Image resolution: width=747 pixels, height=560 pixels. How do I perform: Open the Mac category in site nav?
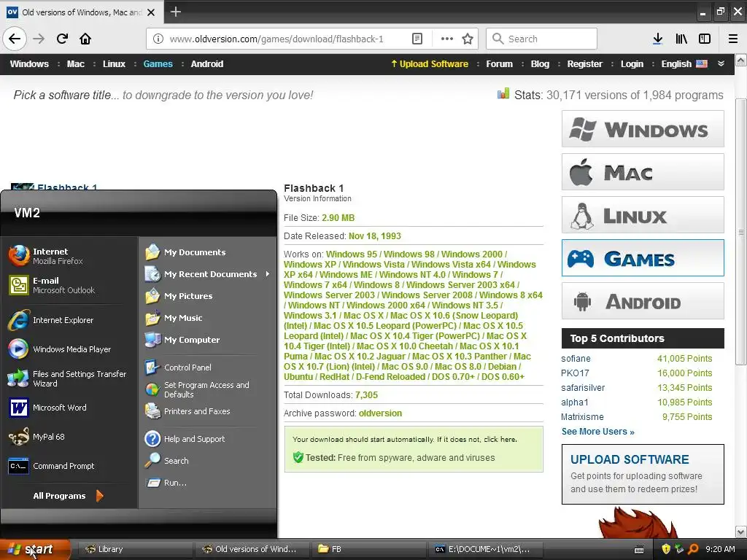coord(75,64)
